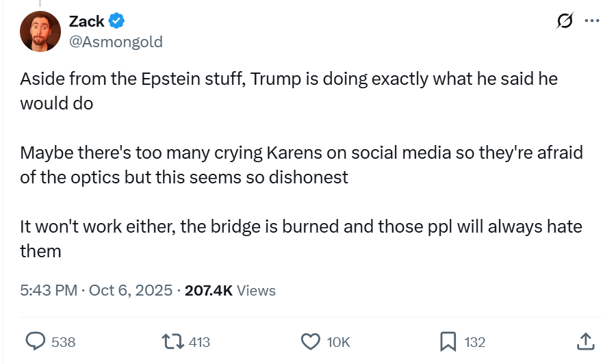Screen dimensions: 616x364
Task: Open the share post icon
Action: [x=585, y=341]
